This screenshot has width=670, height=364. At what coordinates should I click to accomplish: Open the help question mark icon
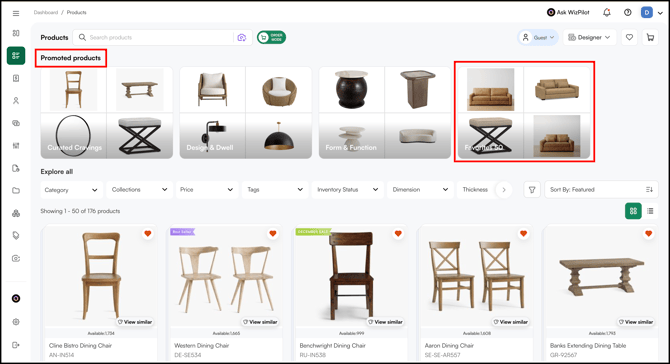point(627,12)
